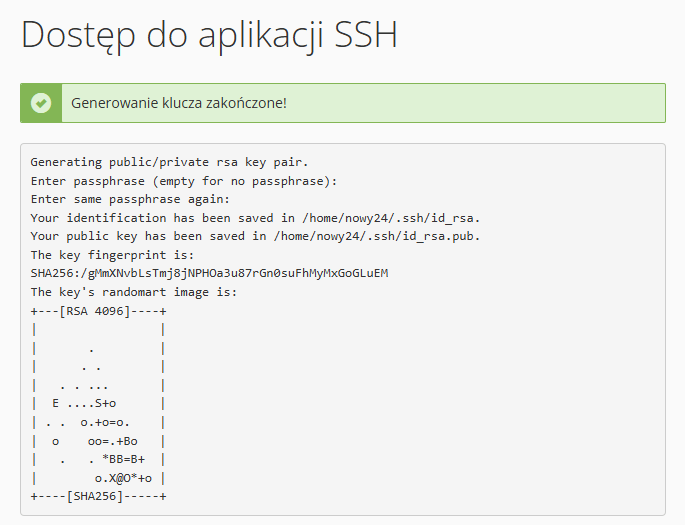Click the "Generowanie klucza zakończone!" alert message
685x525 pixels.
pos(179,103)
